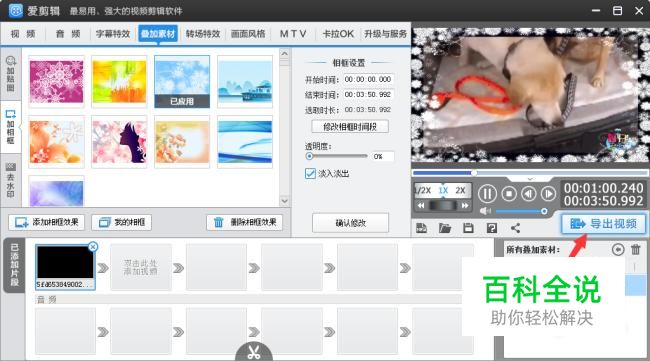Click the transparency percentage field

tap(383, 157)
